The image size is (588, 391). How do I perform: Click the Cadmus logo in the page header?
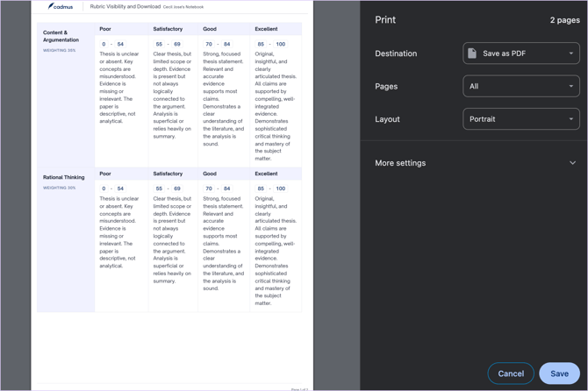click(x=61, y=6)
